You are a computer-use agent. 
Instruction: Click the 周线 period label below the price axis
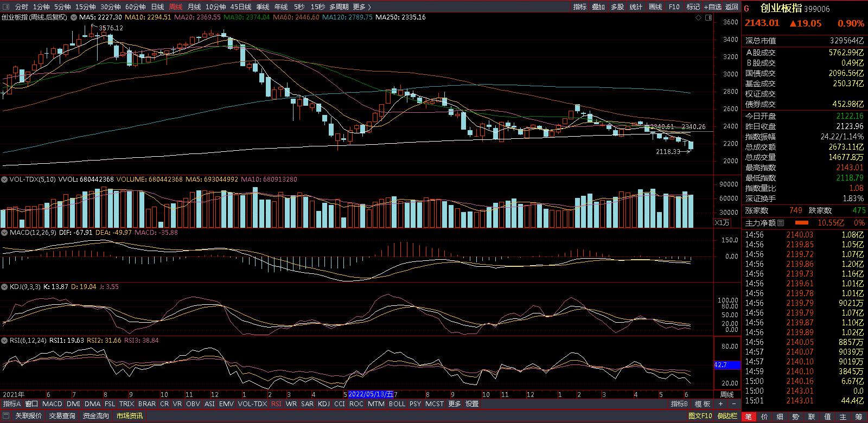[727, 394]
